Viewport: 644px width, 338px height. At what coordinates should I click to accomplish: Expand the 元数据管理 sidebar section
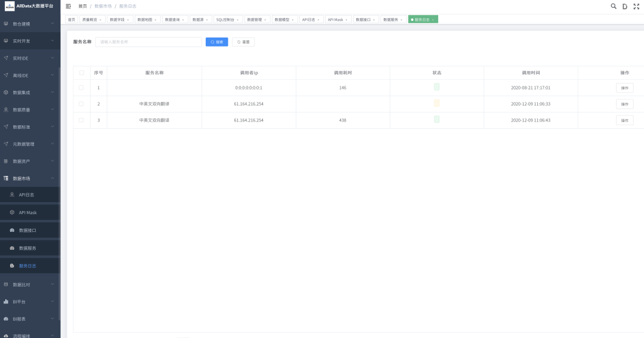pos(30,144)
